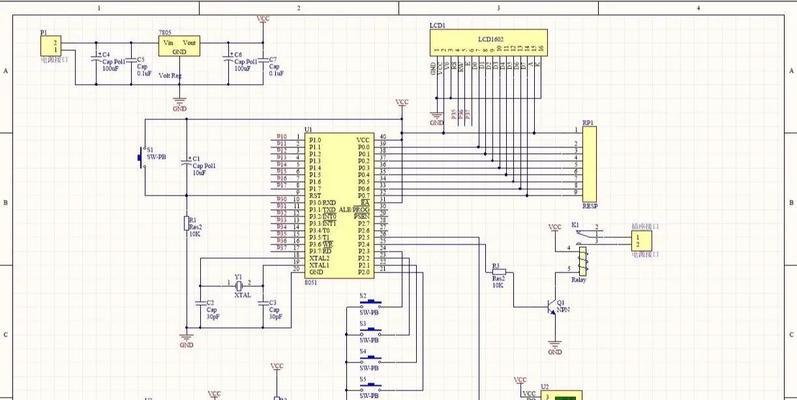797x400 pixels.
Task: Click the Q1 NPN transistor symbol
Action: click(551, 306)
